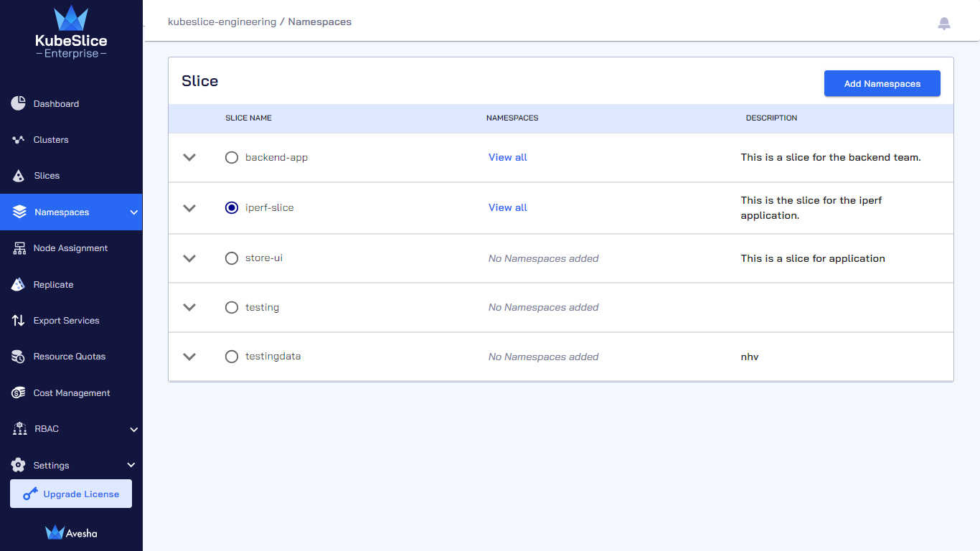Screen dimensions: 980x551
Task: Open the Slices menu item
Action: pos(71,176)
